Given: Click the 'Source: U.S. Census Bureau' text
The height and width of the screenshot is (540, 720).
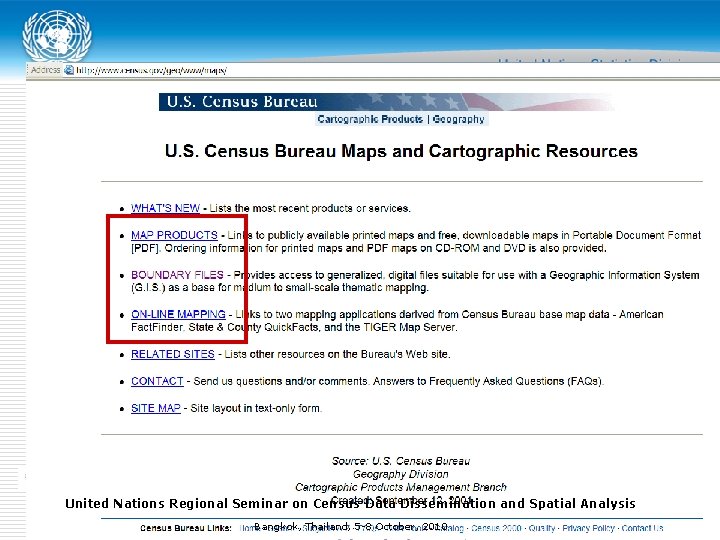Looking at the screenshot, I should pyautogui.click(x=401, y=461).
